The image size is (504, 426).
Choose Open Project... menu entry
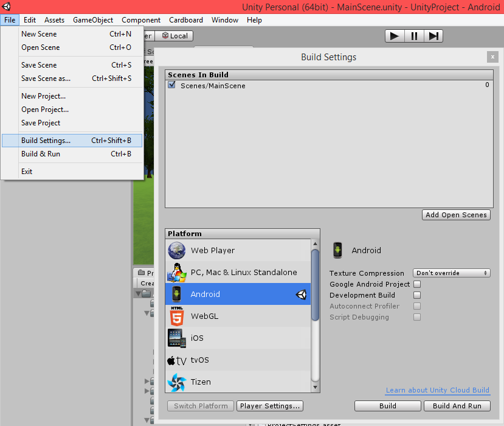pos(72,110)
